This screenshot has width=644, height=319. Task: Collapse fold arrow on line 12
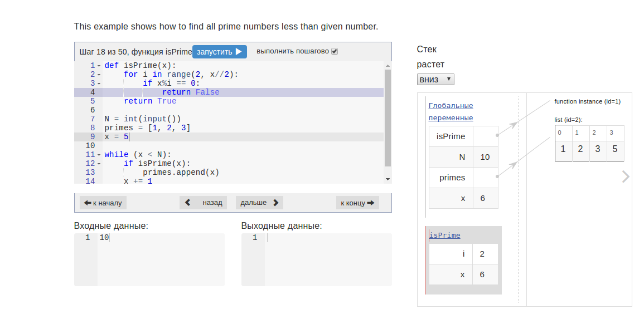[99, 164]
